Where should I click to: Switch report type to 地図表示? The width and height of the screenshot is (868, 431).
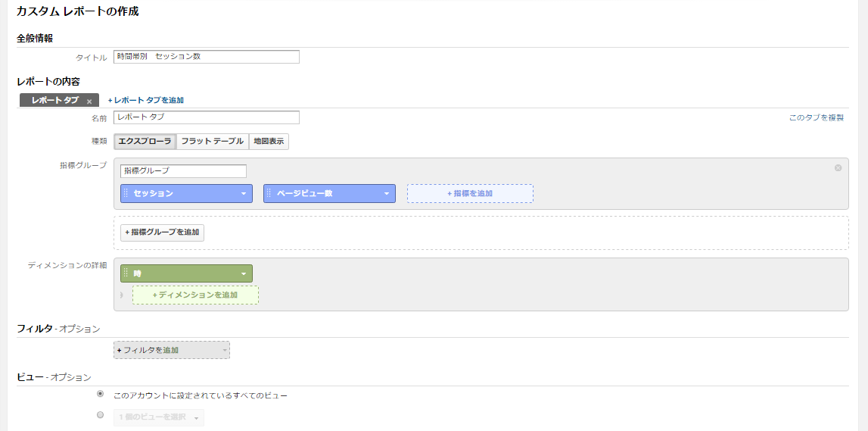point(269,142)
